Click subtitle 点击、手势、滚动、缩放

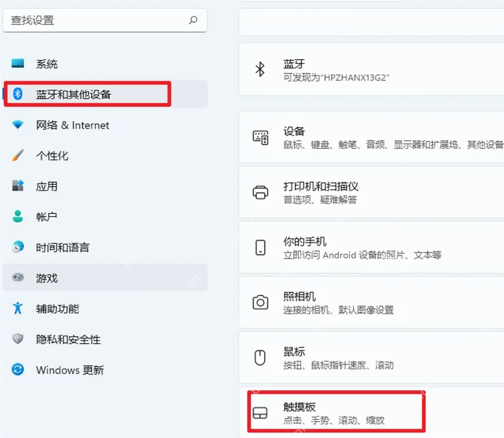334,420
